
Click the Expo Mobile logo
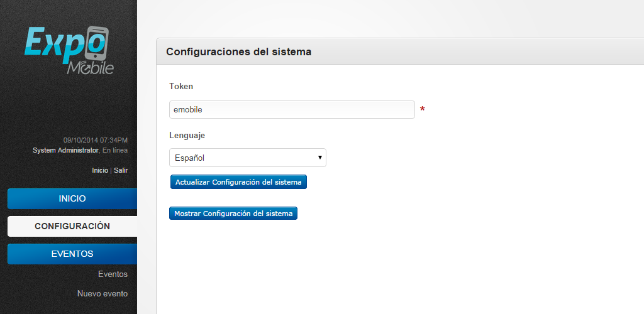tap(69, 50)
